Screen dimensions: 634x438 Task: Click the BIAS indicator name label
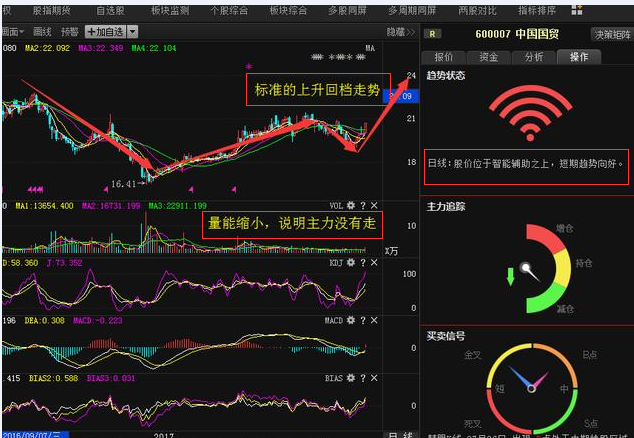[334, 378]
